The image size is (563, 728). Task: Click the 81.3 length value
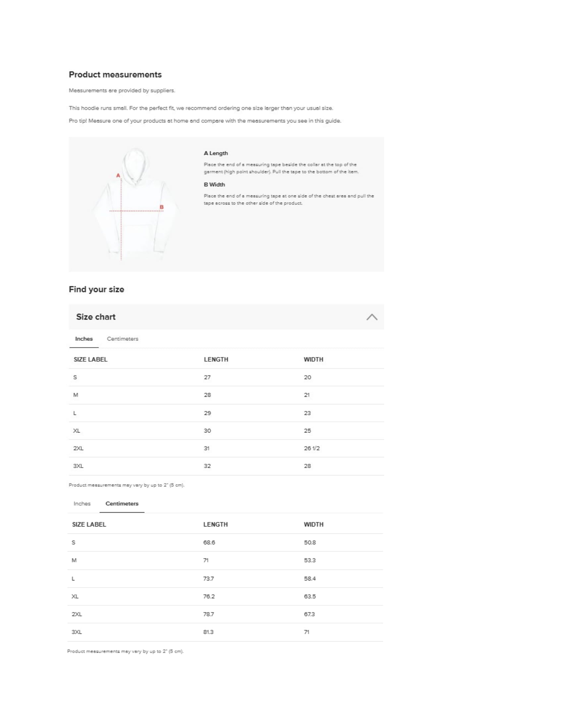[x=208, y=632]
